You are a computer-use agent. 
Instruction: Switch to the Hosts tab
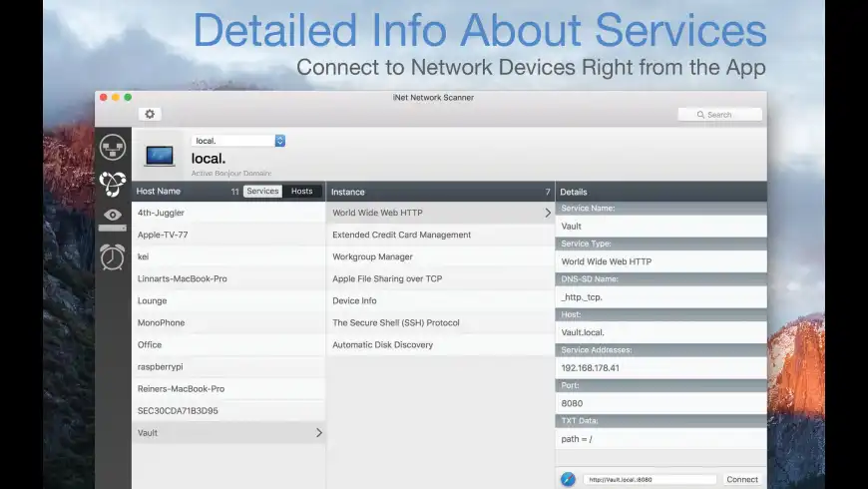[x=301, y=191]
